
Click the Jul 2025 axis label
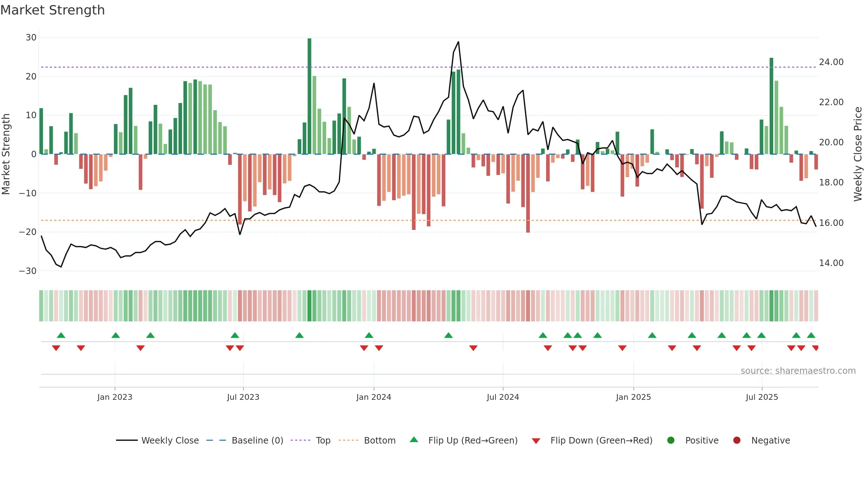coord(762,397)
